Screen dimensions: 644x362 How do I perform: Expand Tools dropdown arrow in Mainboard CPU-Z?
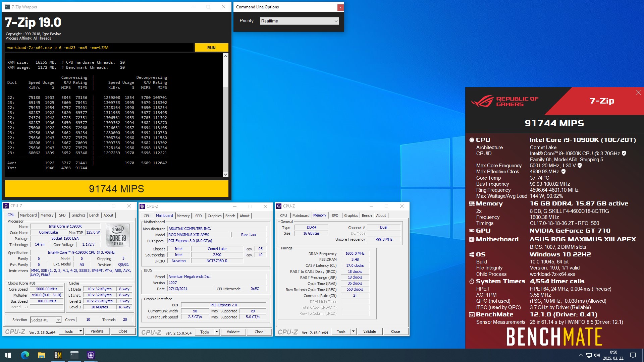(x=217, y=332)
